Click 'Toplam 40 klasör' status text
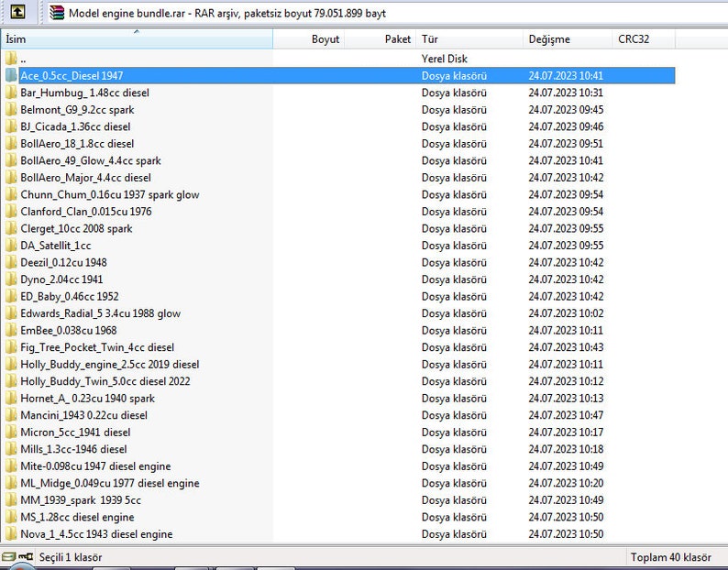 [x=671, y=557]
